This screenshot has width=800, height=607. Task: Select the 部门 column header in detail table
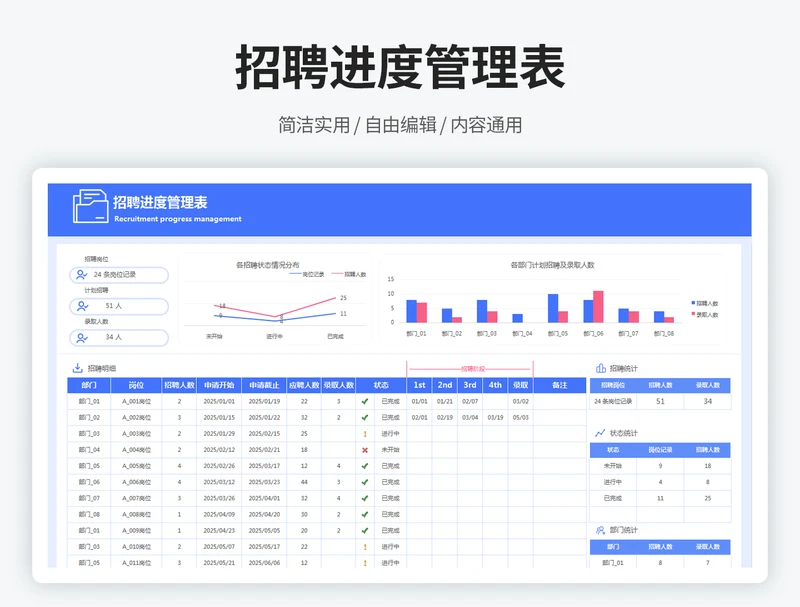click(x=89, y=385)
